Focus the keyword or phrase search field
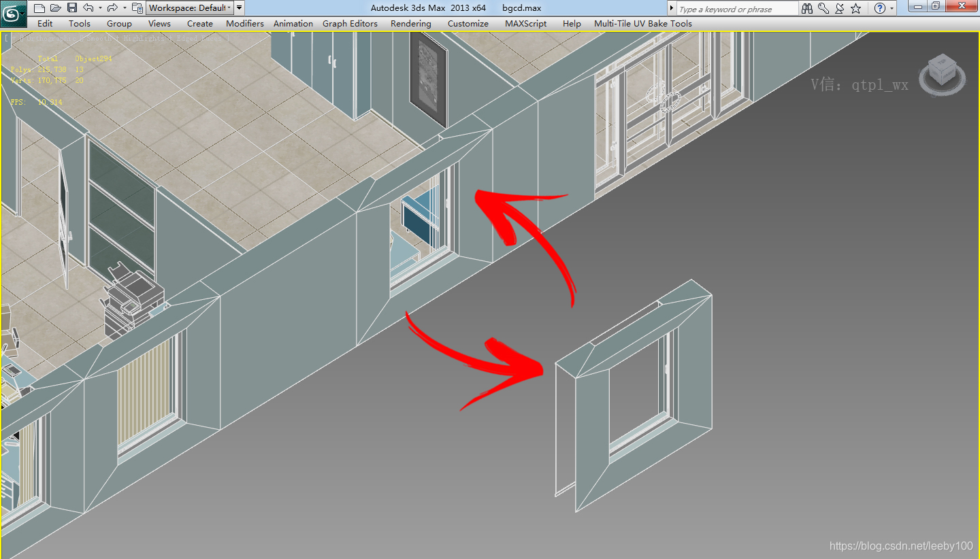The width and height of the screenshot is (980, 559). coord(736,9)
